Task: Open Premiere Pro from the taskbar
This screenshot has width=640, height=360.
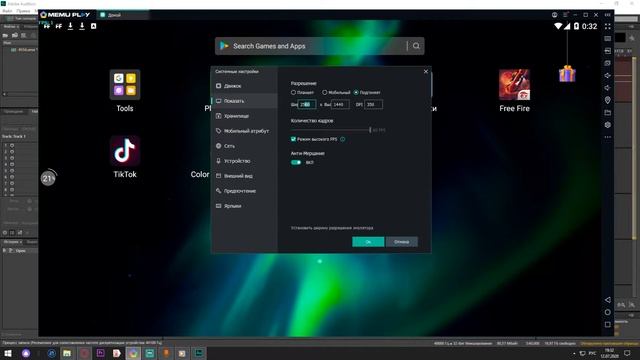Action: click(x=100, y=353)
